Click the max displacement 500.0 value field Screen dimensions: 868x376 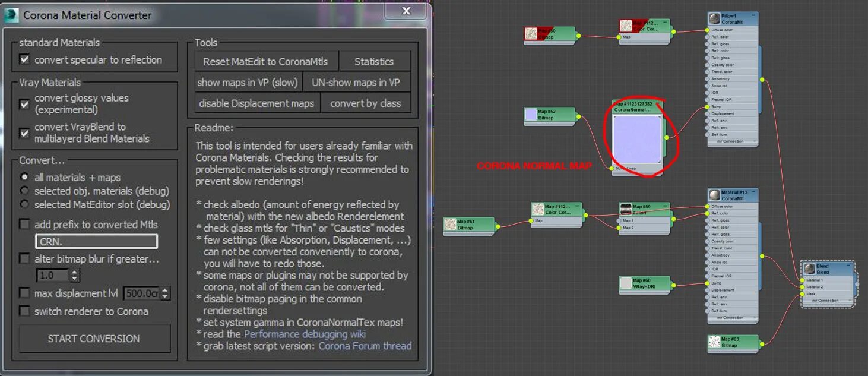click(x=141, y=293)
